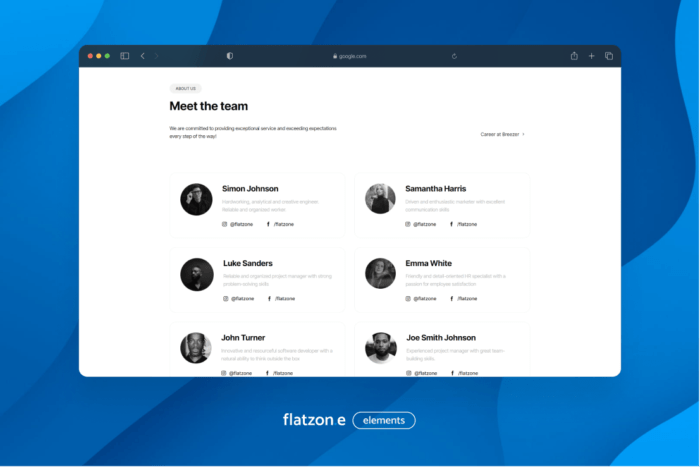Viewport: 700px width, 467px height.
Task: Select Simon Johnson's profile photo
Action: (x=196, y=199)
